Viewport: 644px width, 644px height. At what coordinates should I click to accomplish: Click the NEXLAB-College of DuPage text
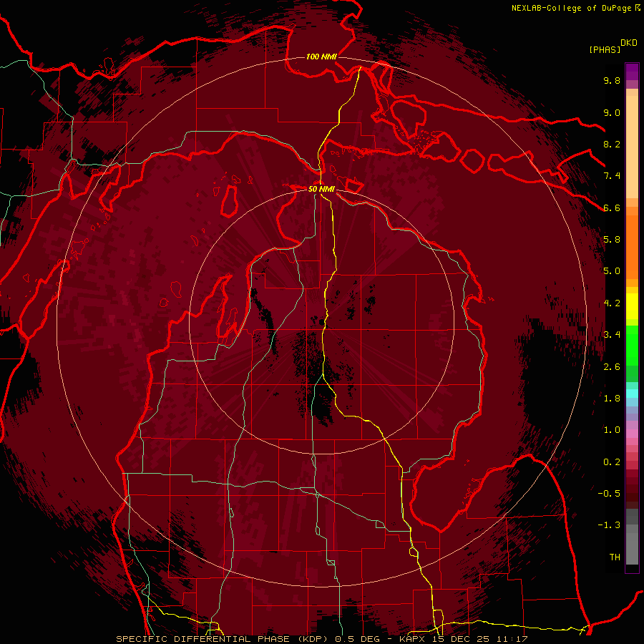(572, 8)
